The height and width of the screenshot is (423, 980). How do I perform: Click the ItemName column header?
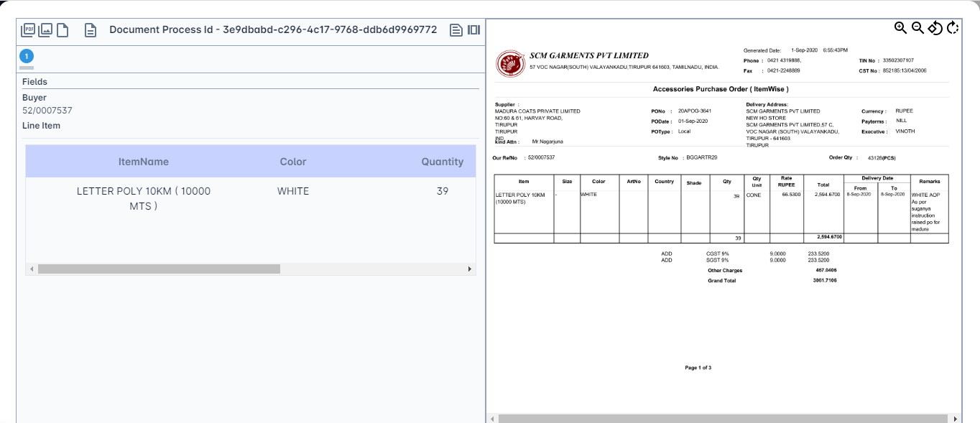coord(144,162)
